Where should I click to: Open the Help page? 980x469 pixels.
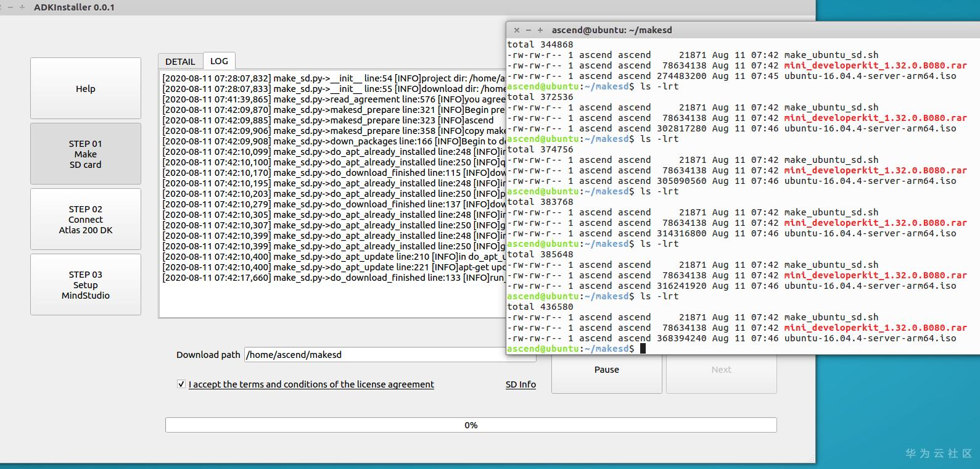tap(86, 88)
